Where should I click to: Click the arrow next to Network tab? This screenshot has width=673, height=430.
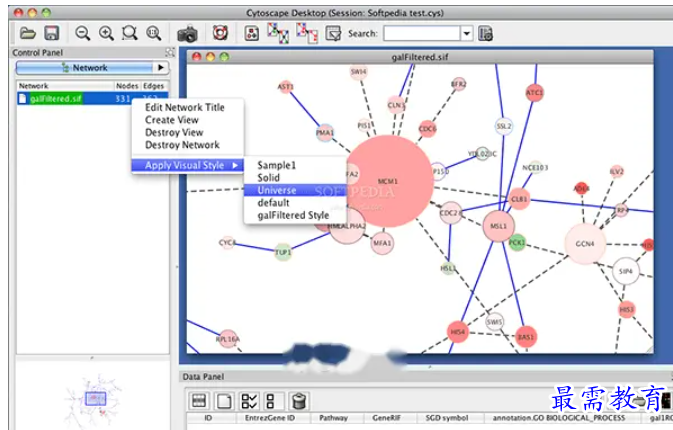pos(161,67)
